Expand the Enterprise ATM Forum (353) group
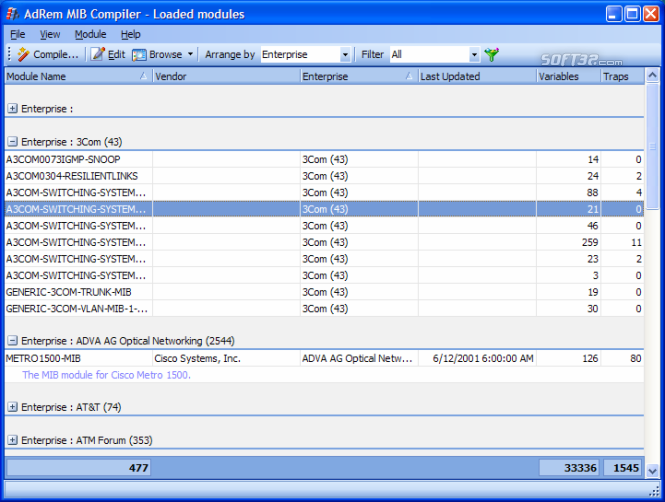This screenshot has height=502, width=665. (13, 440)
